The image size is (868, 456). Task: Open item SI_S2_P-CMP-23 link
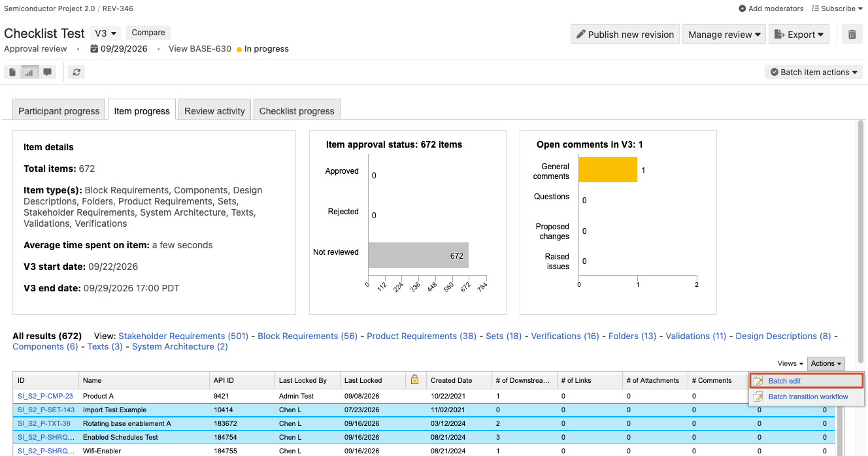click(45, 396)
